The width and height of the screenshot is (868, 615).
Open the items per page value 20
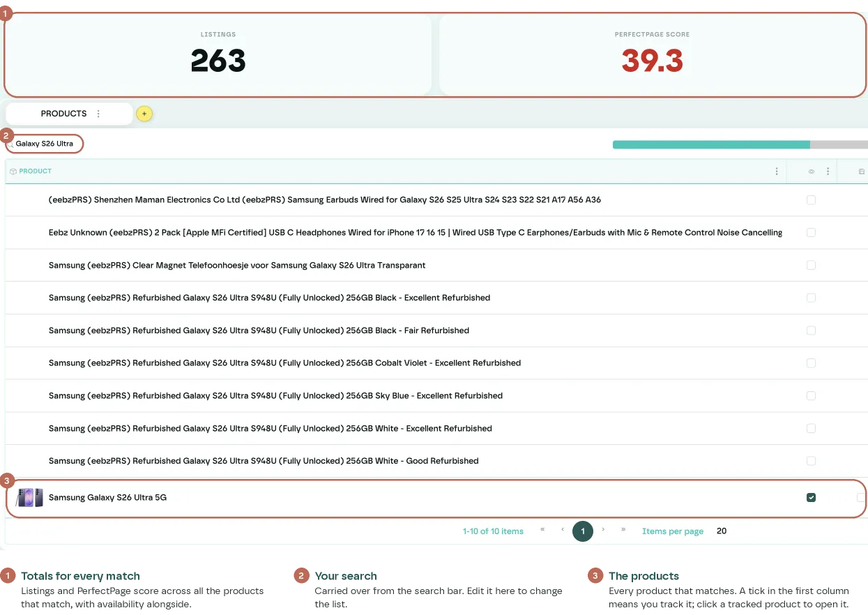click(x=722, y=531)
